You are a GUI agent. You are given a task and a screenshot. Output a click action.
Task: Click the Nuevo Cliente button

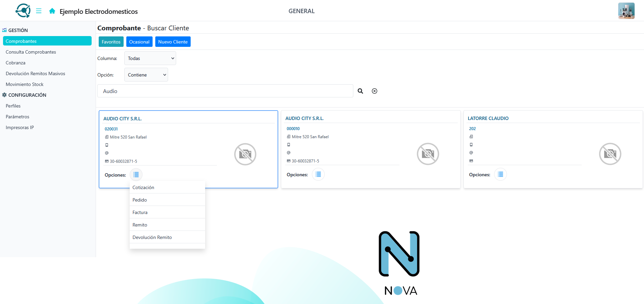pyautogui.click(x=173, y=42)
